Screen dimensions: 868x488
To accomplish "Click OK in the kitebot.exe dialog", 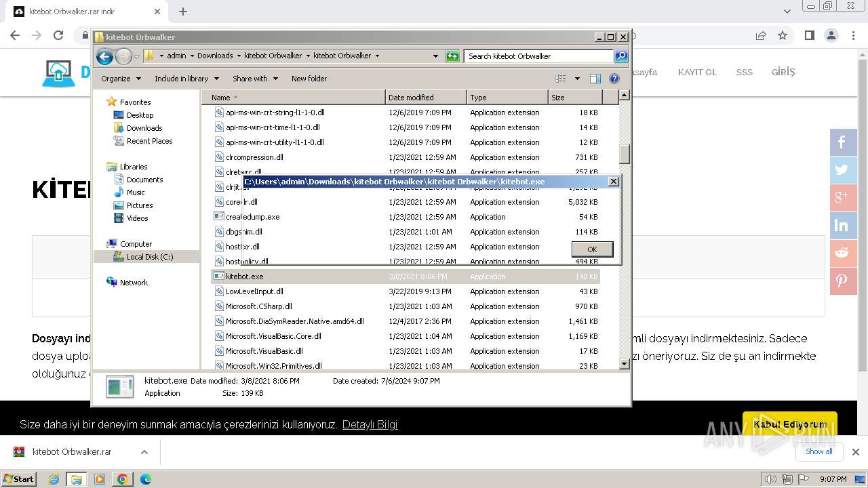I will pyautogui.click(x=592, y=249).
